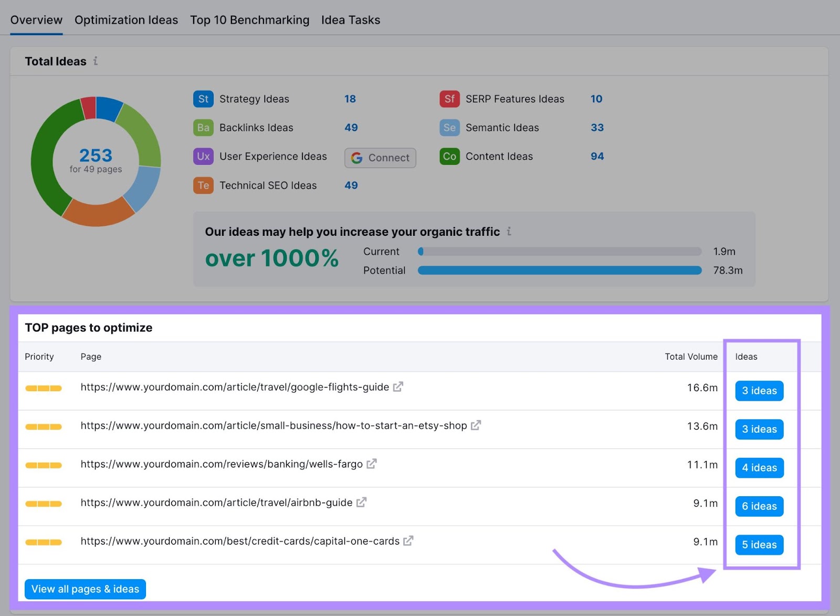Open the Top 10 Benchmarking tab

[x=249, y=20]
